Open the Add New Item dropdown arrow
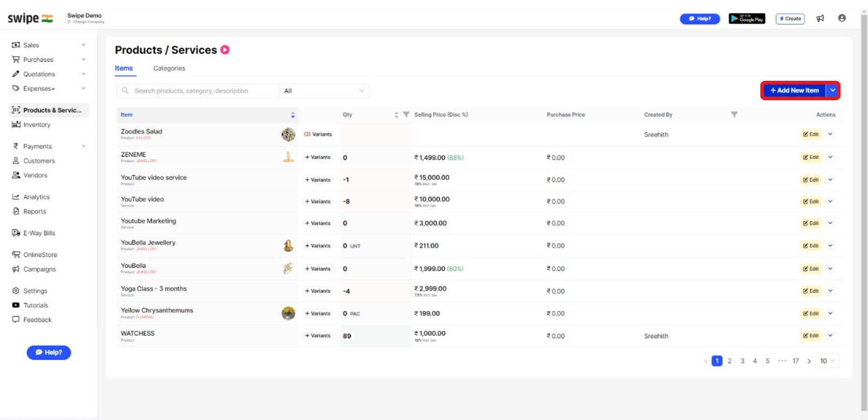The height and width of the screenshot is (420, 868). (833, 90)
